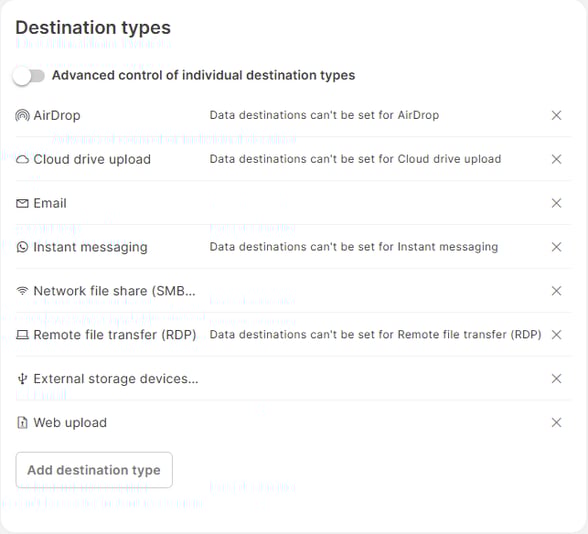Screen dimensions: 588x534
Task: Remove the Network file share destination
Action: (x=556, y=291)
